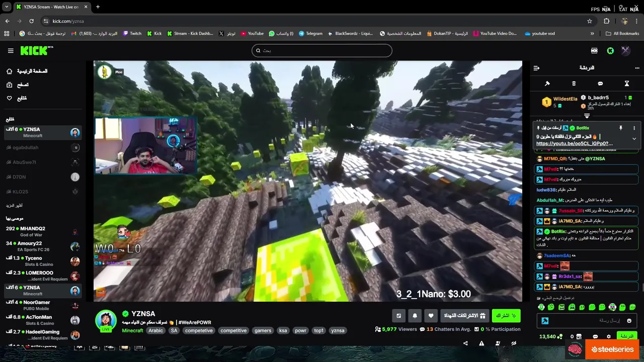Image resolution: width=644 pixels, height=362 pixels.
Task: Click the hourglass slow mode icon
Action: [627, 83]
